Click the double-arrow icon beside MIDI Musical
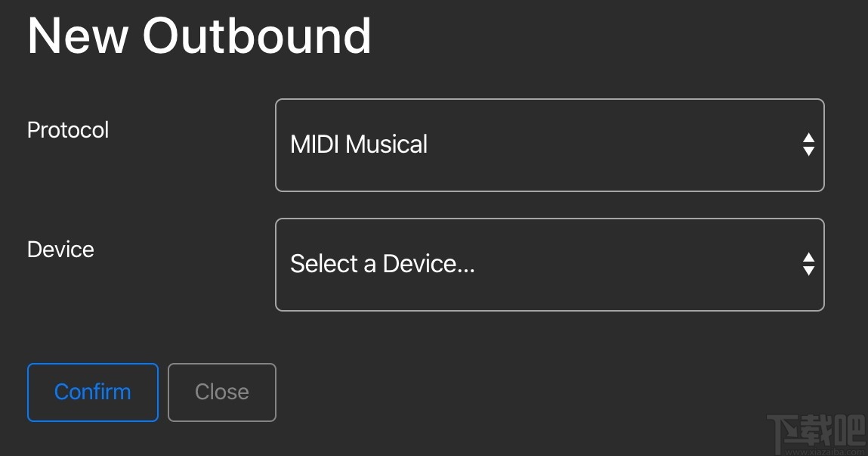Screen dimensions: 868x456 [x=808, y=144]
